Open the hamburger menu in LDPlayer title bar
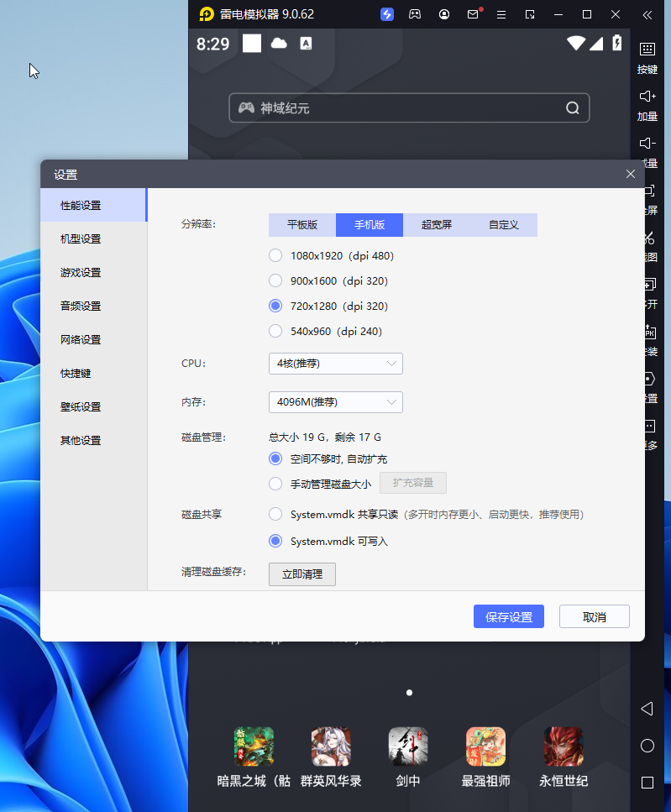Viewport: 671px width, 812px height. (x=501, y=14)
